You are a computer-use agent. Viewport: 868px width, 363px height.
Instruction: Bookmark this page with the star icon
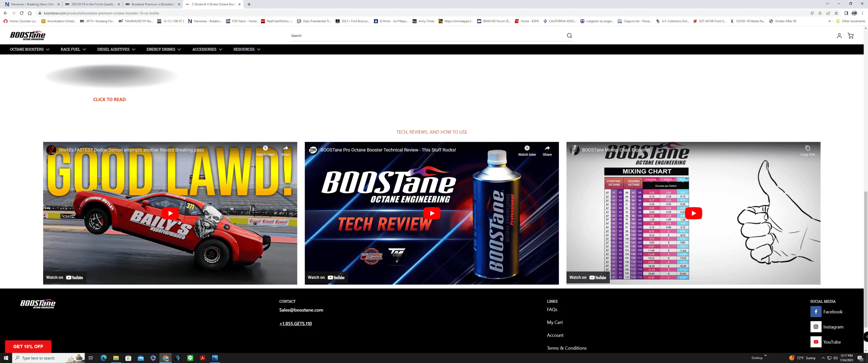pos(836,13)
